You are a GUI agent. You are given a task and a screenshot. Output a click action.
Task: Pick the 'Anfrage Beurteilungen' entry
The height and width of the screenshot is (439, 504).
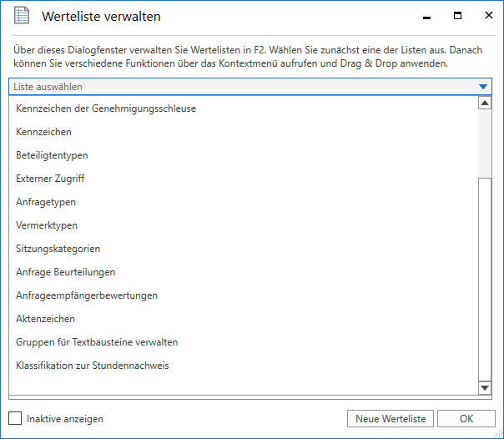tap(65, 272)
